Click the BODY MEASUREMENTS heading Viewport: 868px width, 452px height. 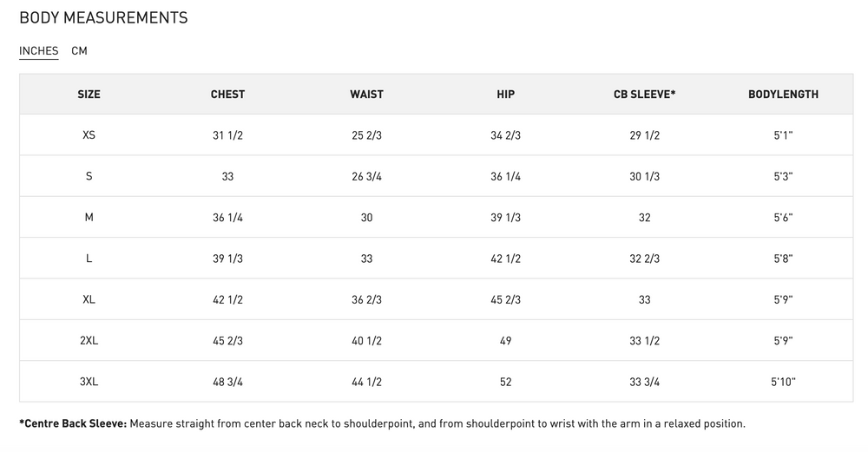click(103, 17)
